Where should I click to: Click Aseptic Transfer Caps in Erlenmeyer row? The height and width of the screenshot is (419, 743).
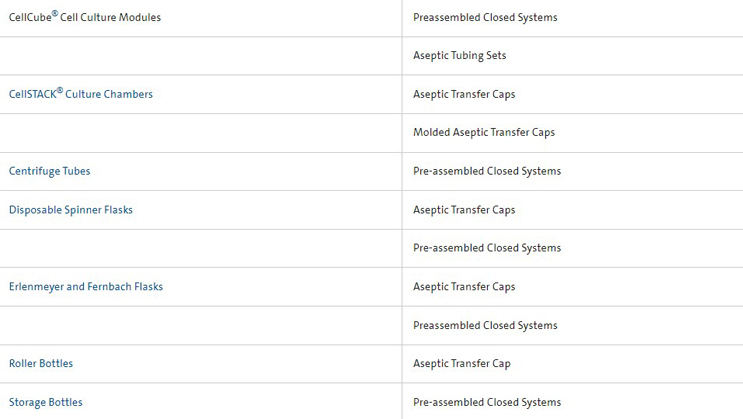pos(464,287)
